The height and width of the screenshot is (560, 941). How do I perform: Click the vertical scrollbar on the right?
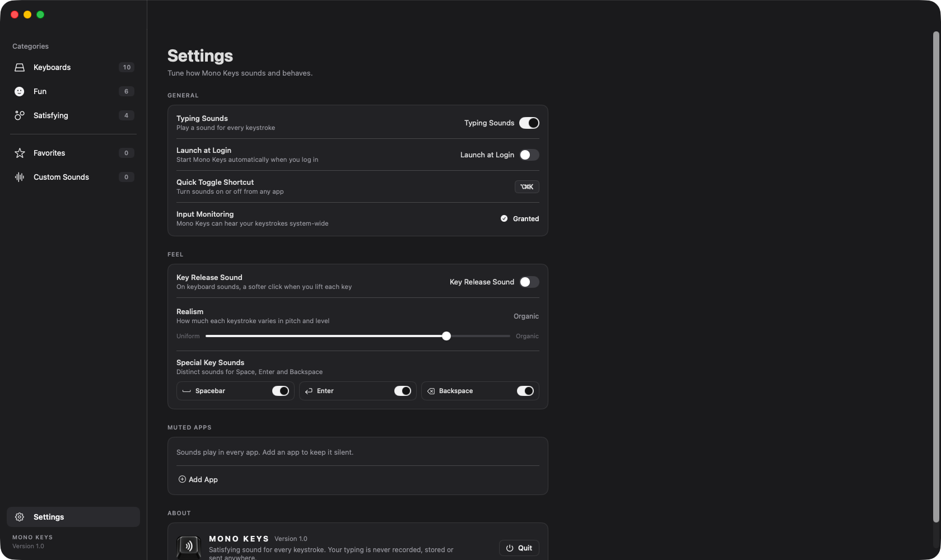[936, 277]
